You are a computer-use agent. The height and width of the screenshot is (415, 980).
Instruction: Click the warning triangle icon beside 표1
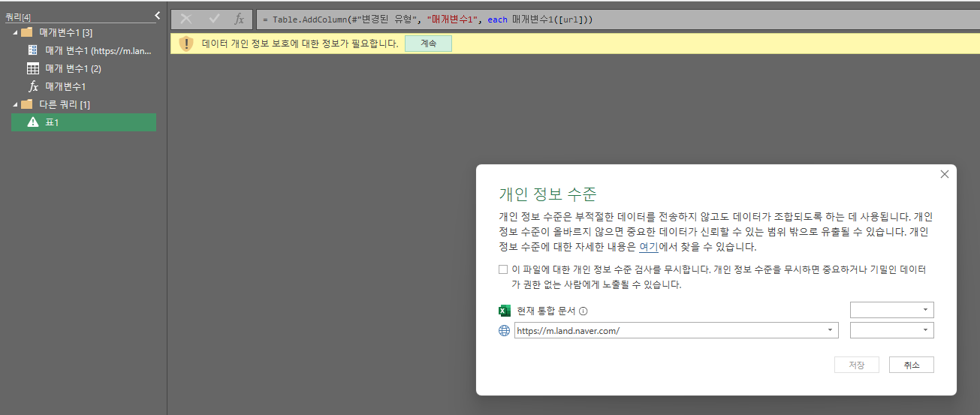tap(33, 122)
